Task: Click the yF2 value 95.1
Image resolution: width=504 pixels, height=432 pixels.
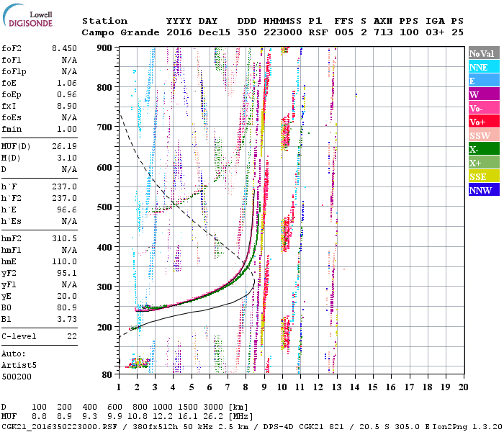Action: coord(66,273)
